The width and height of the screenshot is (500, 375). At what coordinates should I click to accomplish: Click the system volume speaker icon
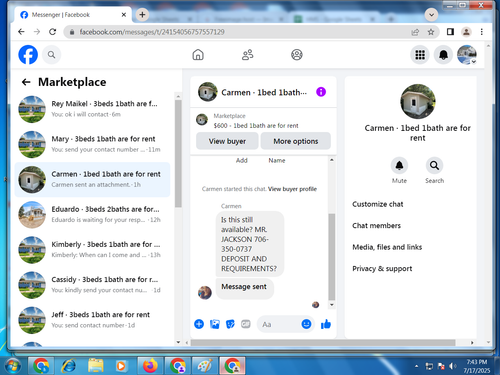click(453, 366)
